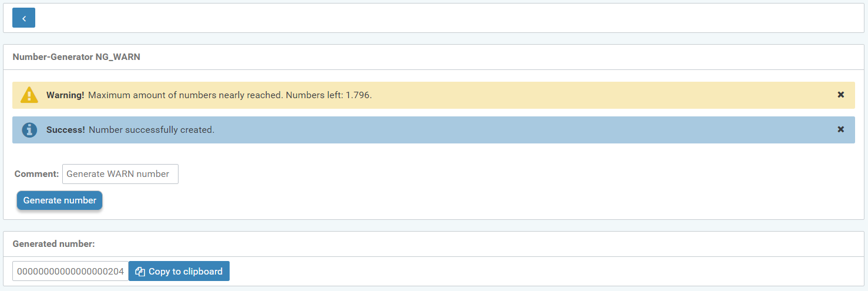The image size is (868, 291).
Task: Click the blue info circle icon
Action: [x=29, y=130]
